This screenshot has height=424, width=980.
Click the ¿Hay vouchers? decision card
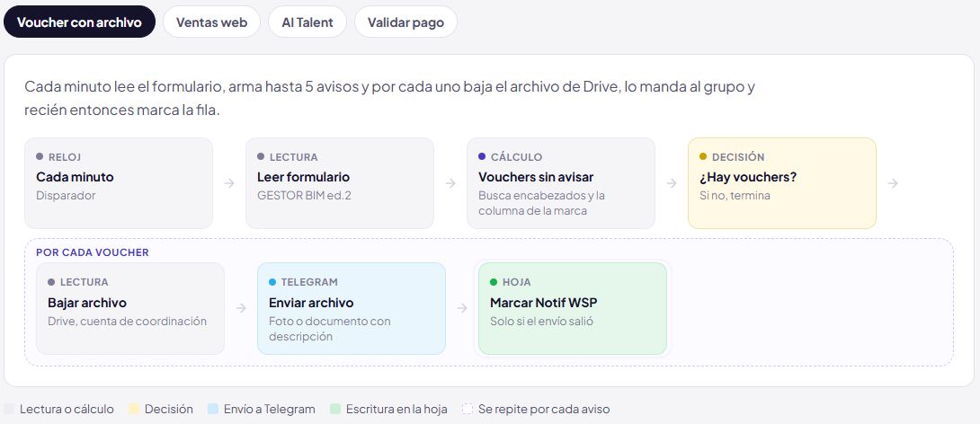782,183
